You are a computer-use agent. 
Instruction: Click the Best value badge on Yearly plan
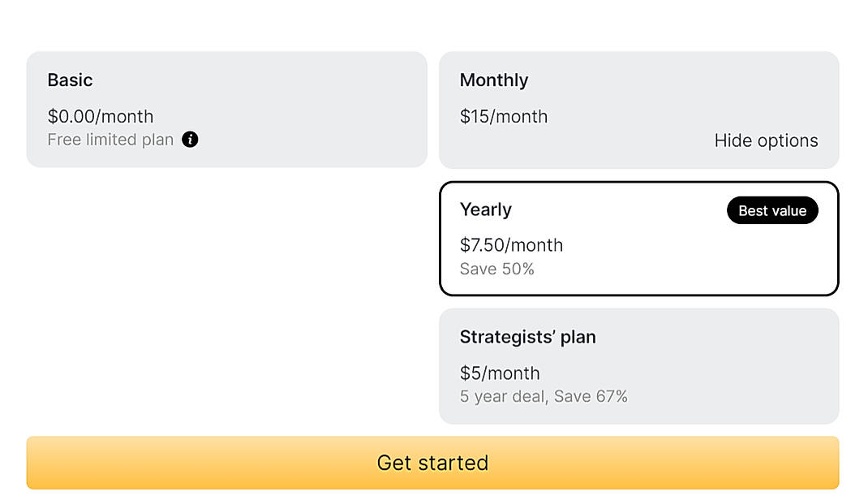point(771,210)
